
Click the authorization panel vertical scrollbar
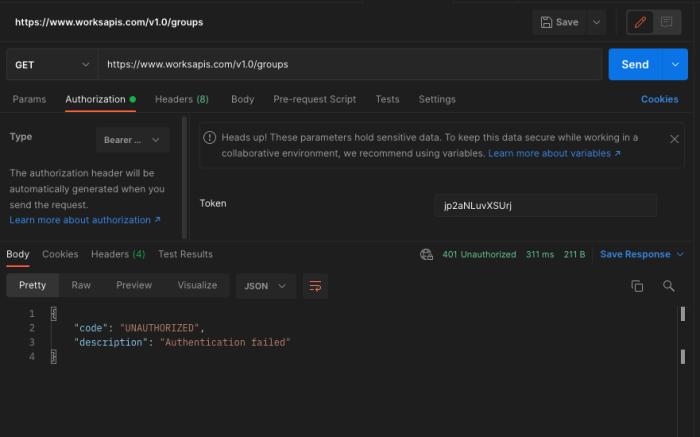184,178
